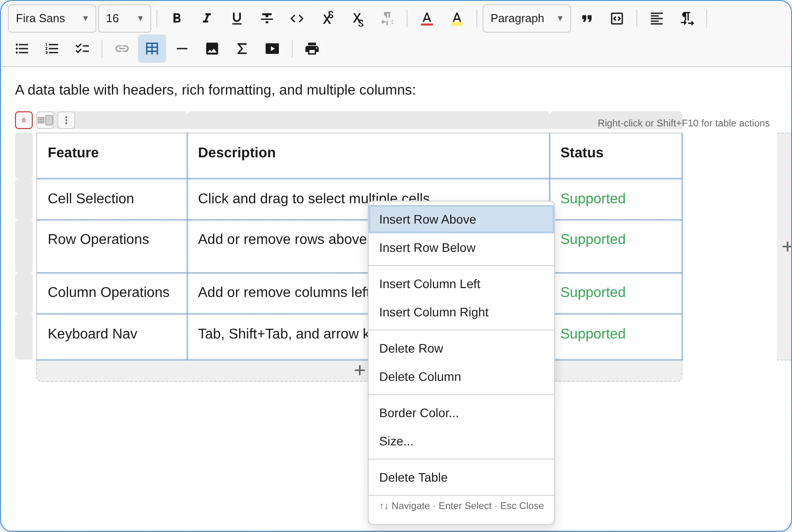The image size is (792, 532).
Task: Open the table's three-dot options menu
Action: coord(66,120)
